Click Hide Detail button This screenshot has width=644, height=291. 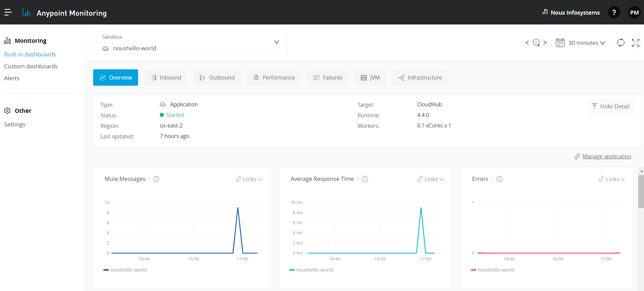(611, 106)
